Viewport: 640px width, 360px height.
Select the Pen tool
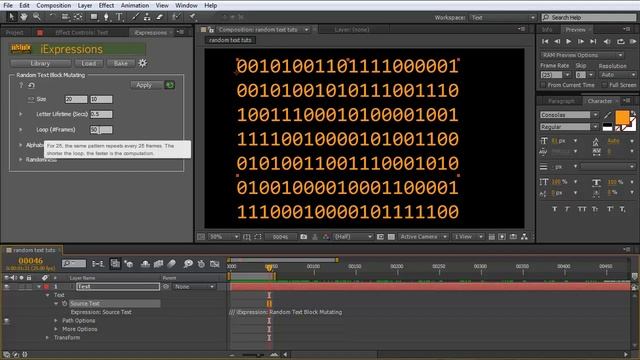tap(106, 17)
